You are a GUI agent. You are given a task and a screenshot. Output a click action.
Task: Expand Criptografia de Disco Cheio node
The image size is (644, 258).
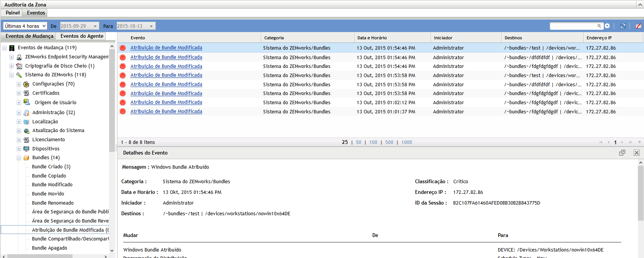[x=11, y=66]
